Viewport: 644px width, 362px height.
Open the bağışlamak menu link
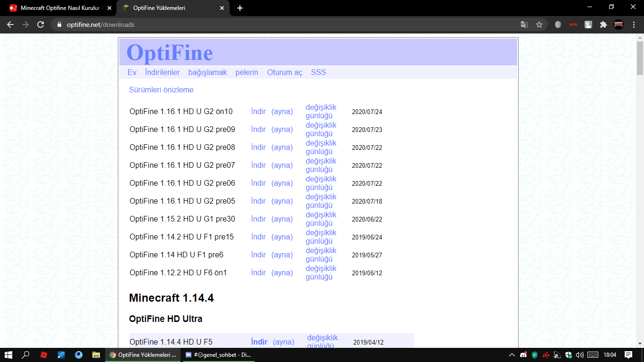207,73
